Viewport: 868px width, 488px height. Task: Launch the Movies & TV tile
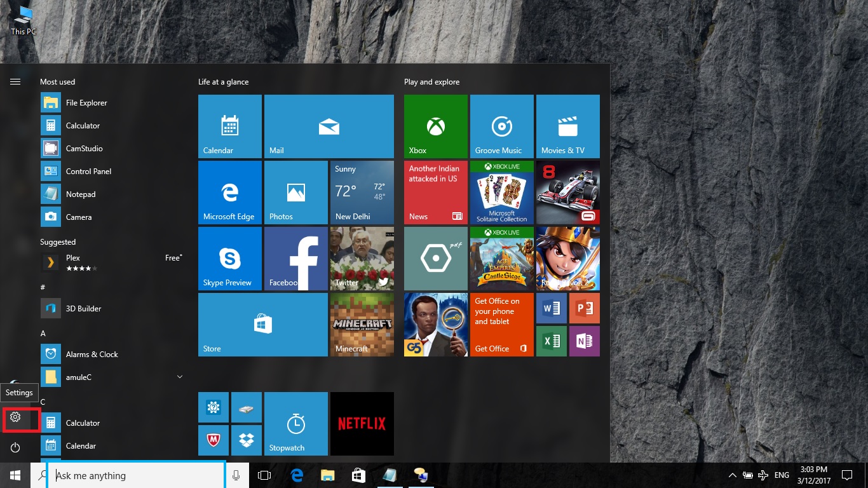[567, 126]
